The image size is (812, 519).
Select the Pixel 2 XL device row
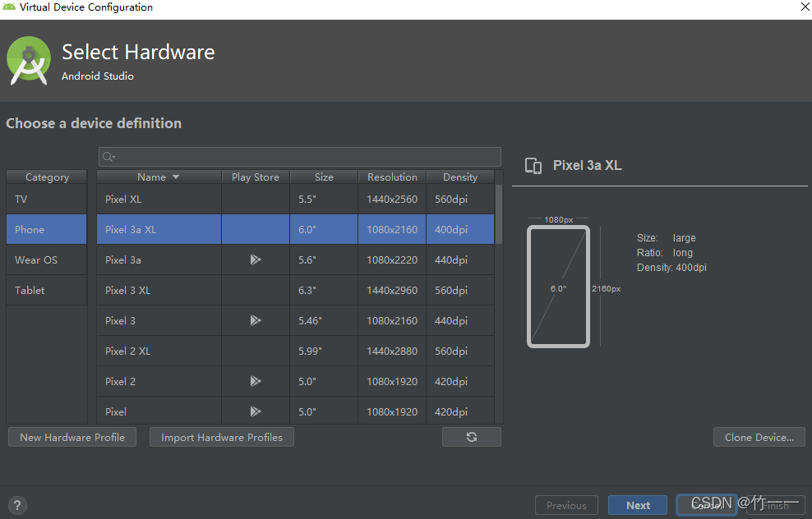(x=295, y=351)
